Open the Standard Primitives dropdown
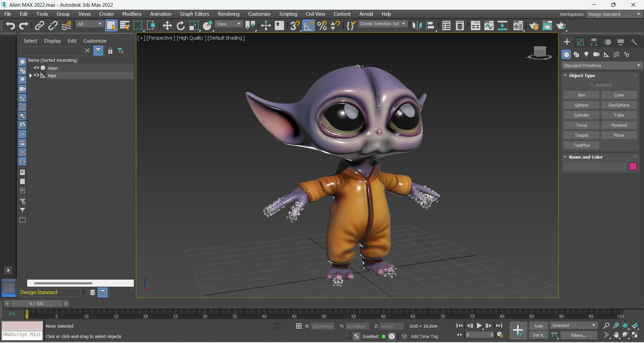Viewport: 644px width, 343px height. coord(602,65)
